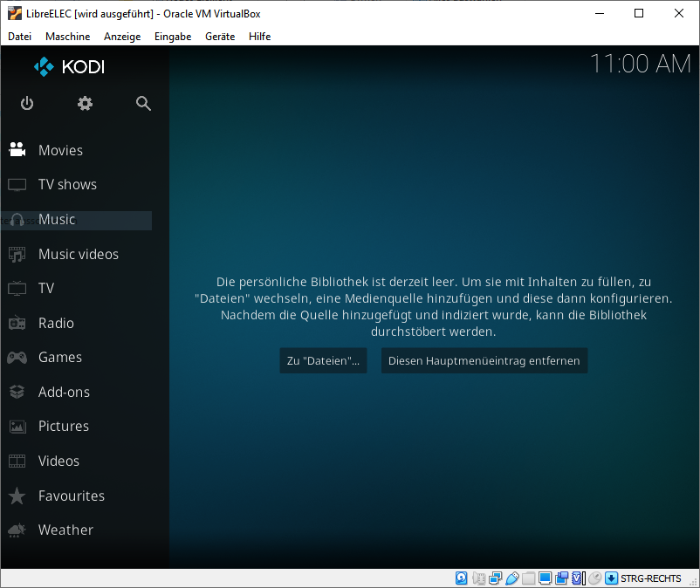Image resolution: width=700 pixels, height=588 pixels.
Task: Select the Radio icon in sidebar
Action: click(17, 323)
